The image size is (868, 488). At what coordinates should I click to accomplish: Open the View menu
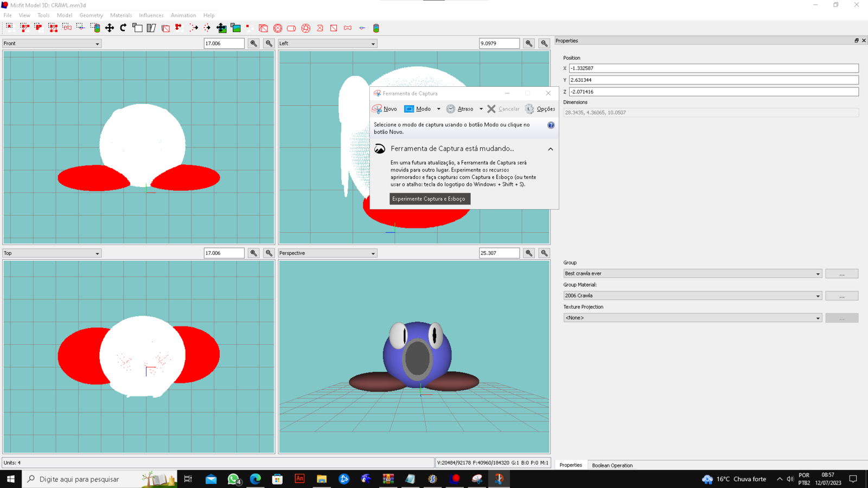[24, 15]
